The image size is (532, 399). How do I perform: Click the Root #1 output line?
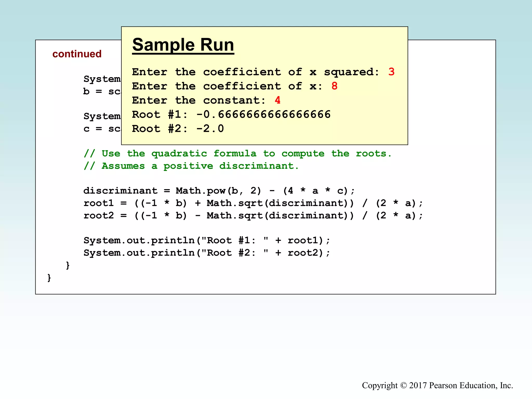pos(231,115)
